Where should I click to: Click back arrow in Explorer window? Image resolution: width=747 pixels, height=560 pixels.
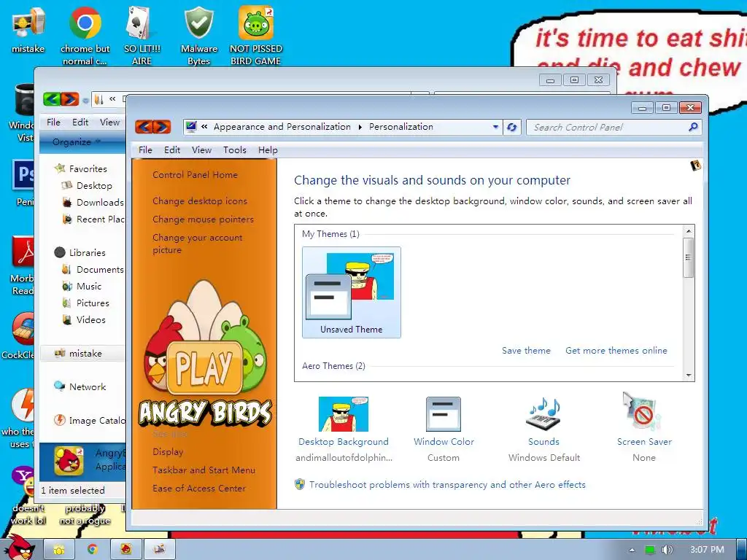[52, 99]
